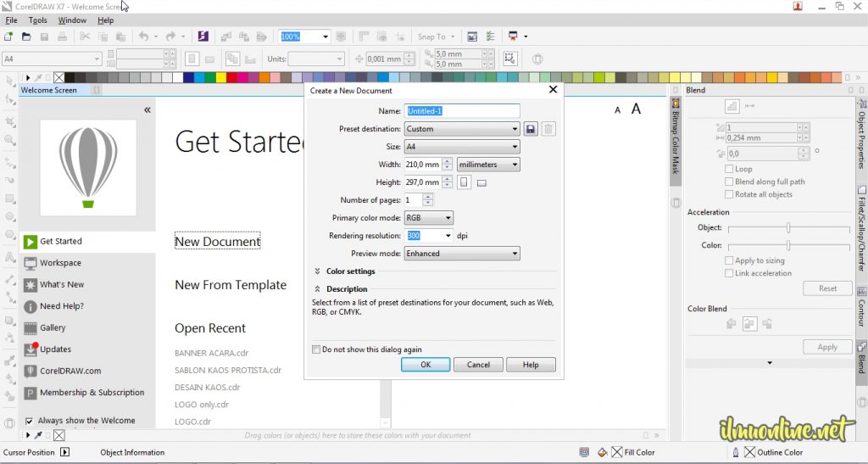Viewport: 868px width, 464px height.
Task: Open the Rendering resolution dropdown arrow
Action: point(448,236)
